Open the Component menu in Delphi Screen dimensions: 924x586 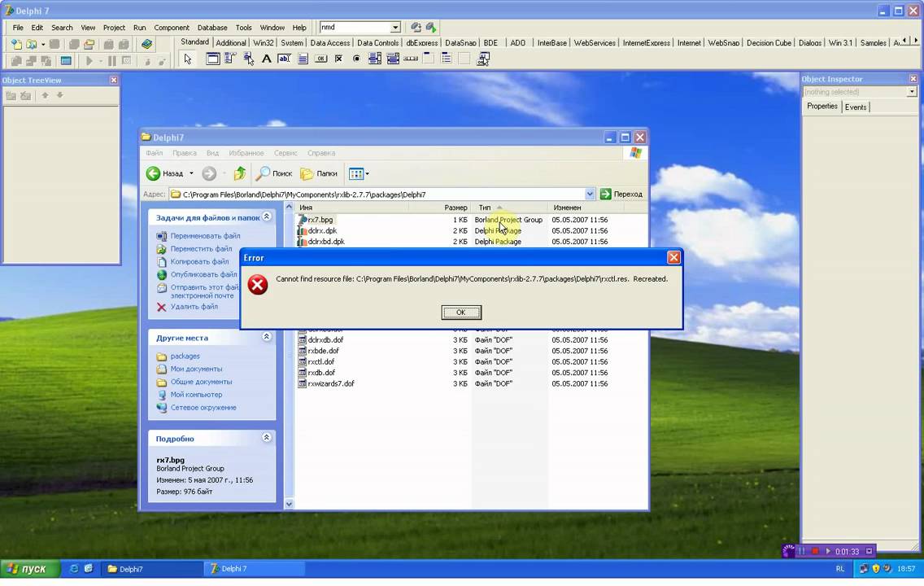tap(172, 28)
